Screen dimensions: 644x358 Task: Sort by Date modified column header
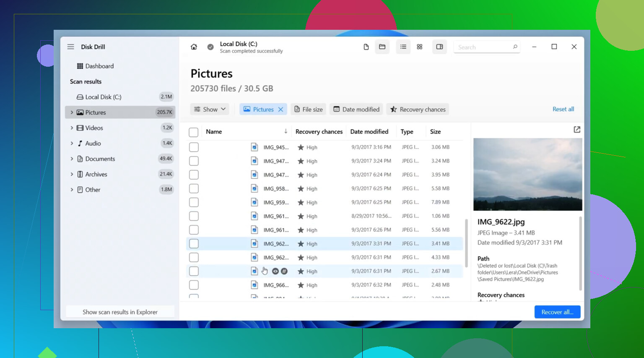[x=369, y=132]
